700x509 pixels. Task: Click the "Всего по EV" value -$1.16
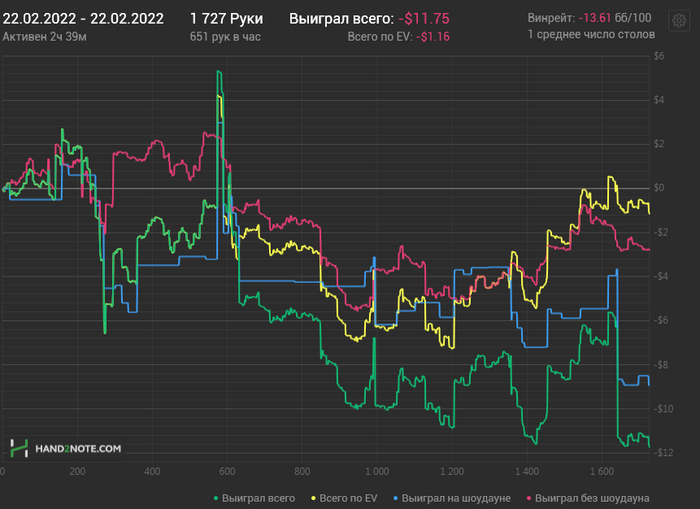click(434, 36)
